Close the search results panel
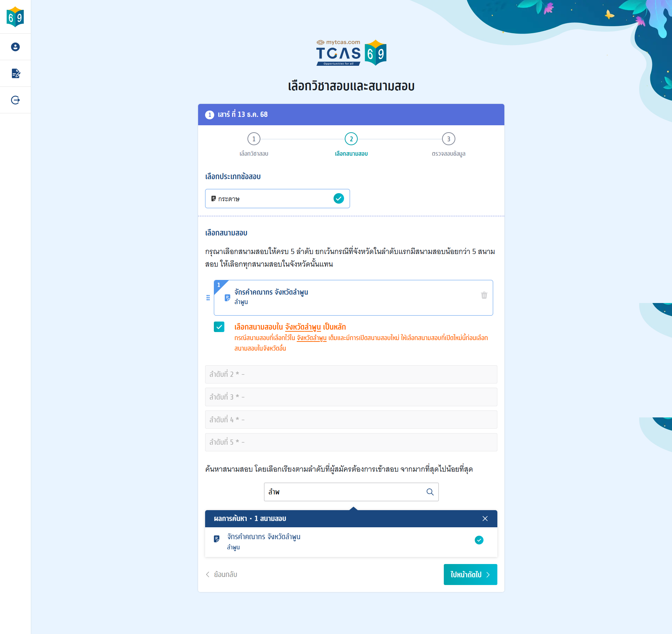This screenshot has width=672, height=634. [485, 519]
